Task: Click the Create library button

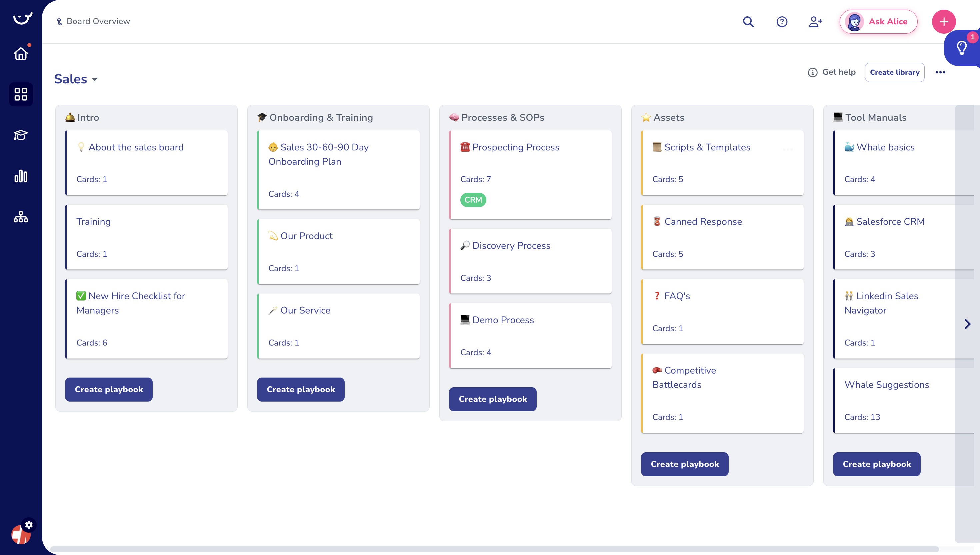Action: [894, 72]
